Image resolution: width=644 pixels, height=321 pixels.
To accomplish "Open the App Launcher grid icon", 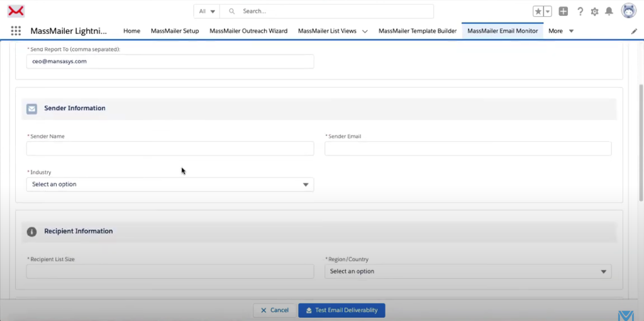I will [16, 31].
